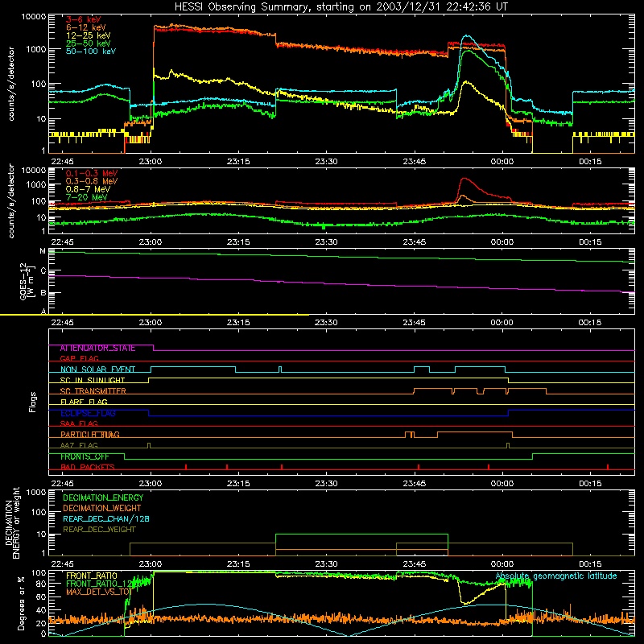Click the 1000 y-axis value on decimation panel
This screenshot has width=644, height=644.
tap(36, 492)
